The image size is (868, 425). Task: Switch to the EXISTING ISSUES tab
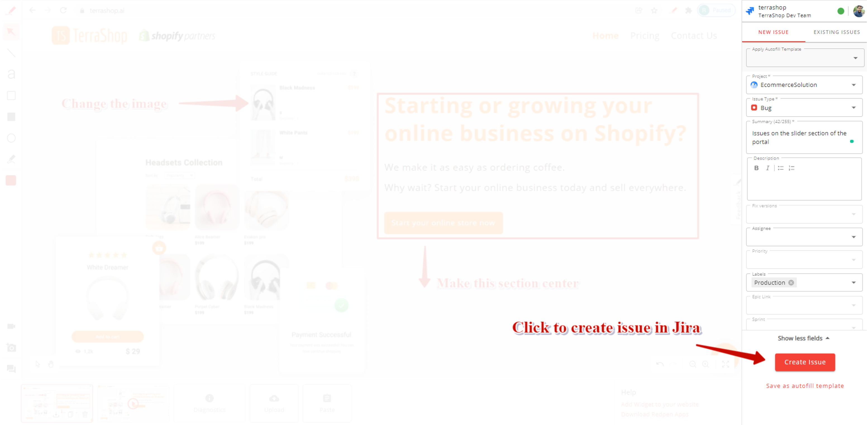pyautogui.click(x=836, y=32)
